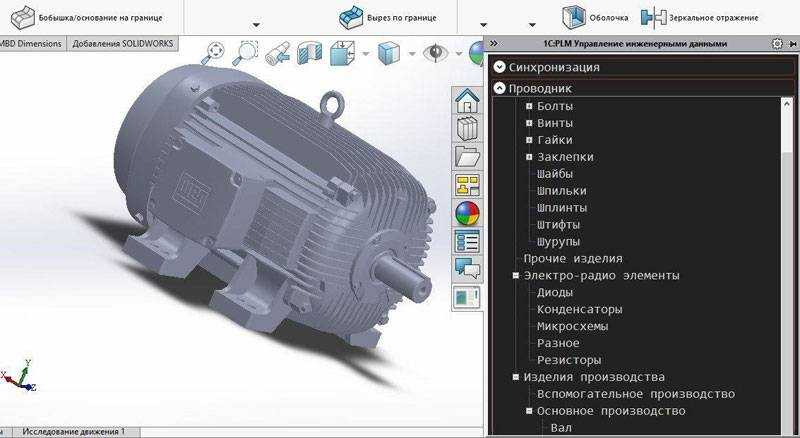
Task: Select Резисторы in the tree
Action: 569,360
